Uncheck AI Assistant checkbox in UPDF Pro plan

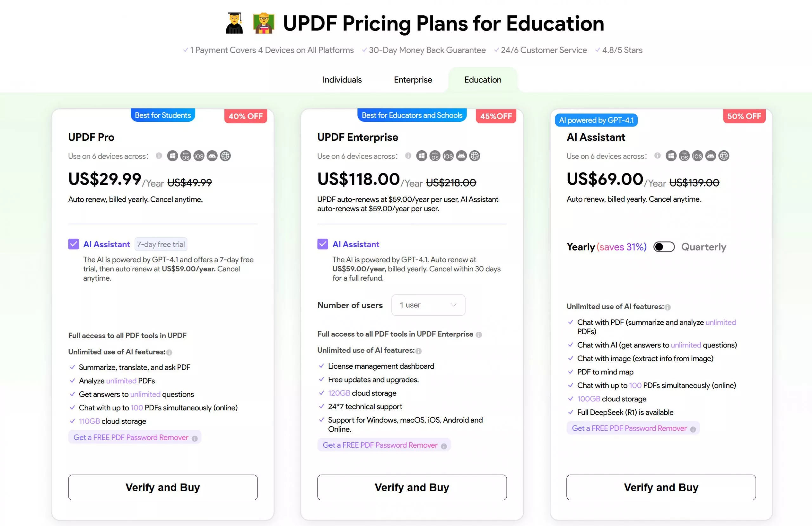73,244
